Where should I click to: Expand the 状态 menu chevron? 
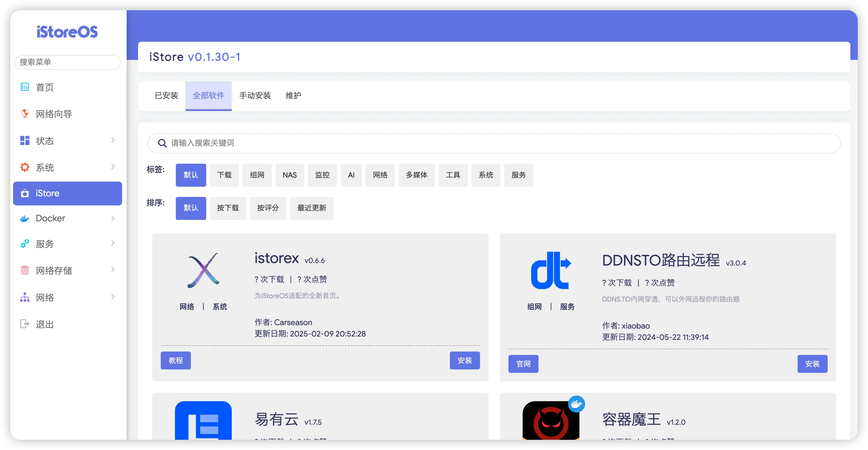113,140
